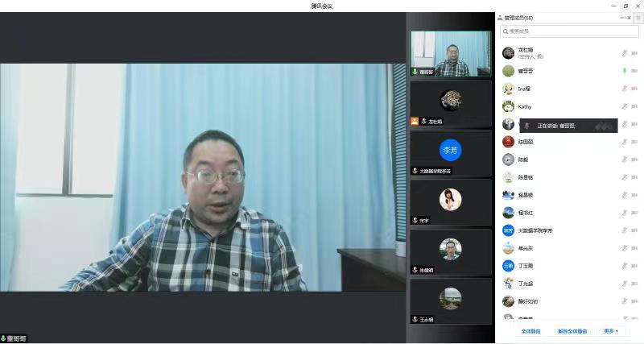Close the manage members panel
This screenshot has width=644, height=344.
point(630,18)
